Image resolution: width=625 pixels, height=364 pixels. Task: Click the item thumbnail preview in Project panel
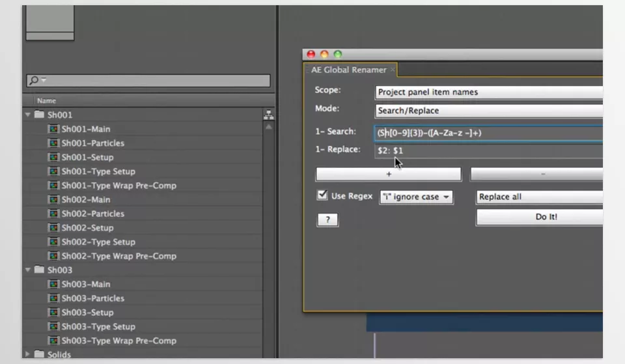click(50, 23)
